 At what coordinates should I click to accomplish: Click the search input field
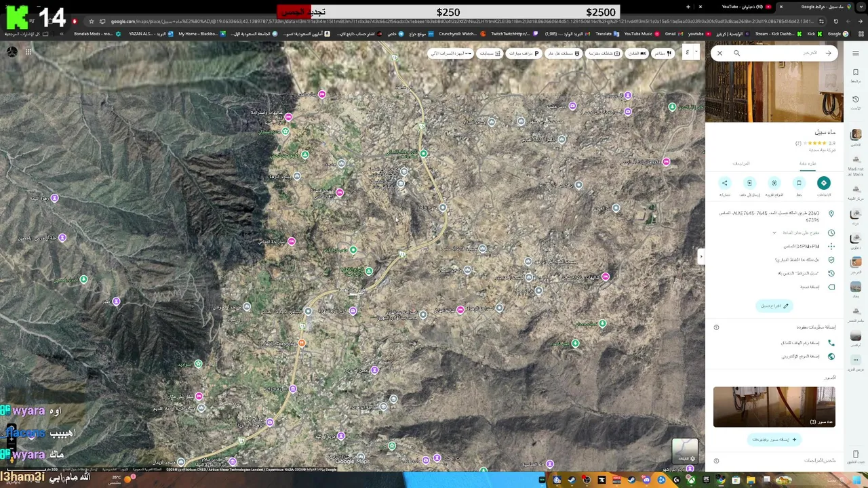780,53
